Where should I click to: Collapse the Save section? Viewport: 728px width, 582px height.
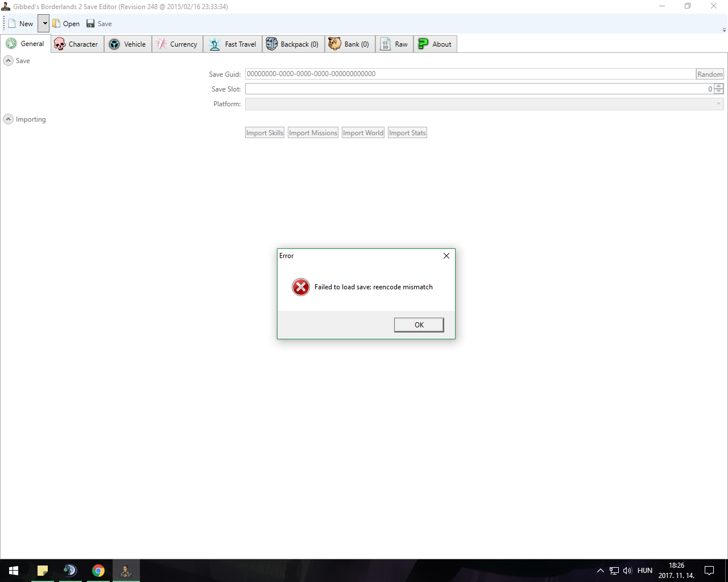click(x=9, y=61)
